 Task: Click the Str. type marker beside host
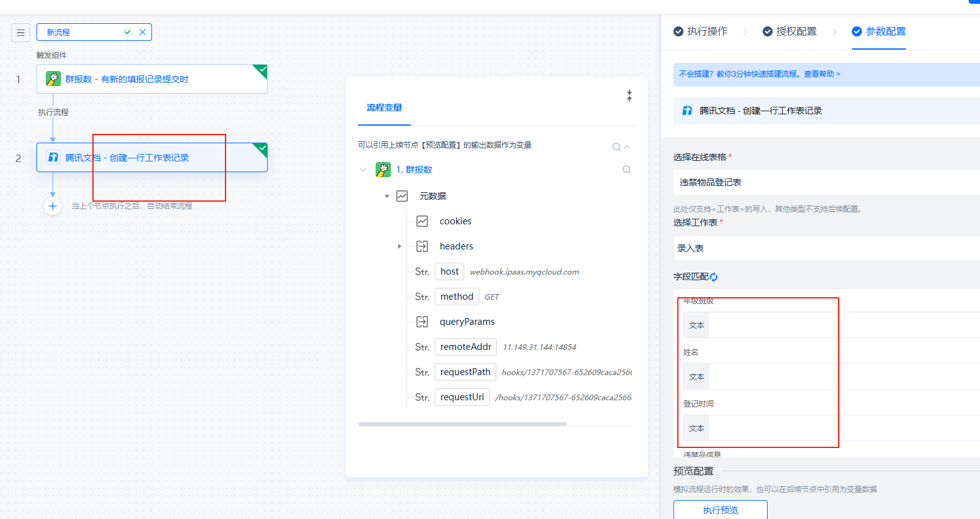pyautogui.click(x=422, y=271)
